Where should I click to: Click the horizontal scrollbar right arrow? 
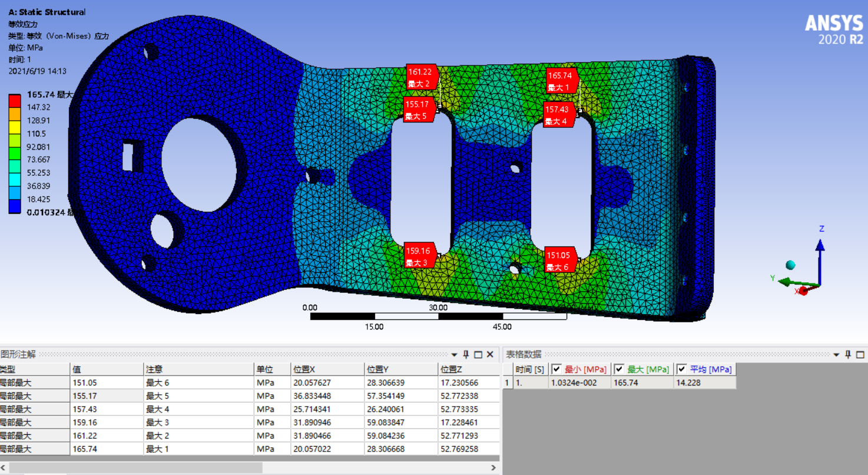point(493,468)
